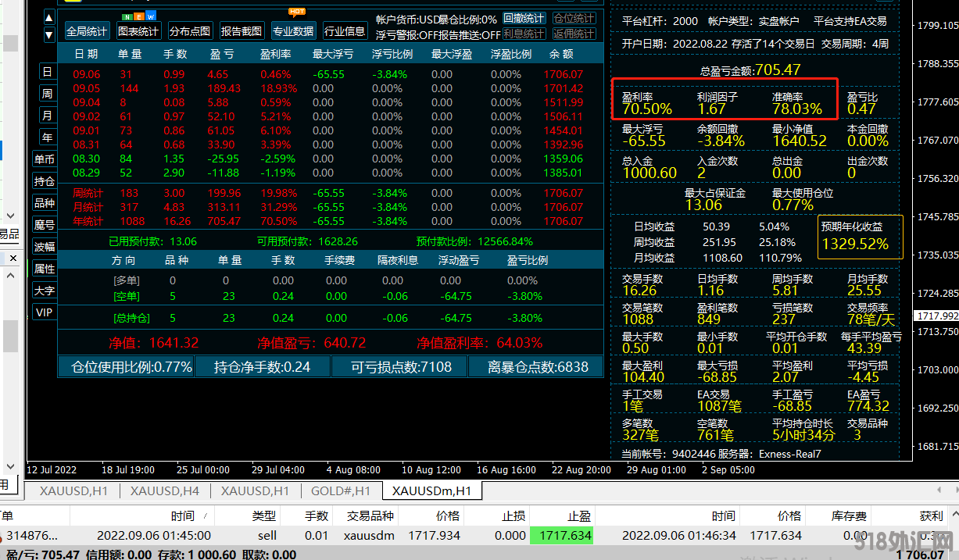
Task: Click the down arrow panel button
Action: coord(48,34)
